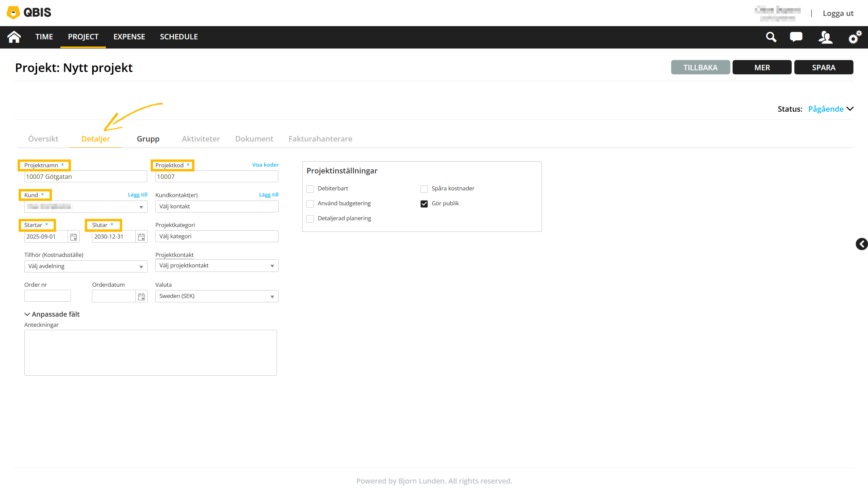Click the Visa koder link
This screenshot has height=488, width=868.
pos(265,165)
